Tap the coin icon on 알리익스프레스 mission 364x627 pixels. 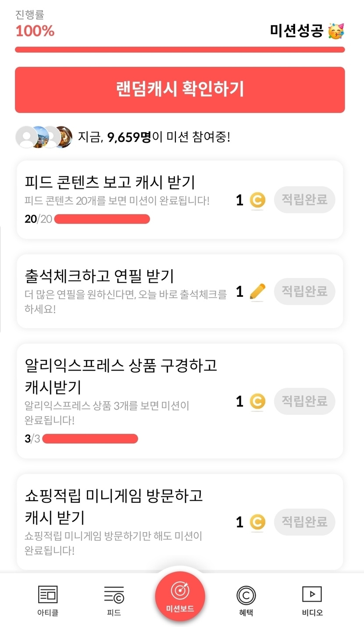(x=257, y=401)
